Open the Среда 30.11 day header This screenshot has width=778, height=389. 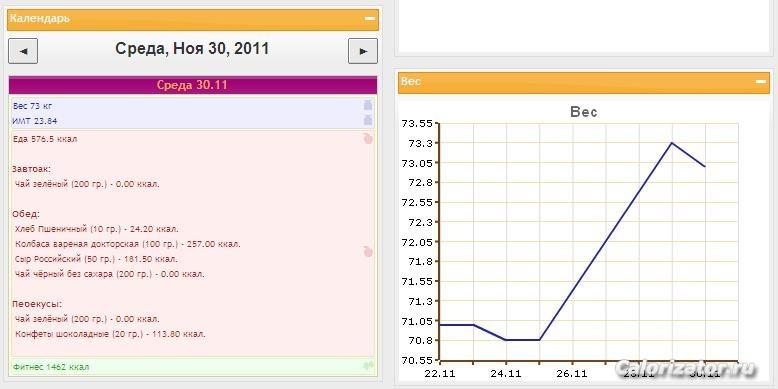pyautogui.click(x=193, y=85)
